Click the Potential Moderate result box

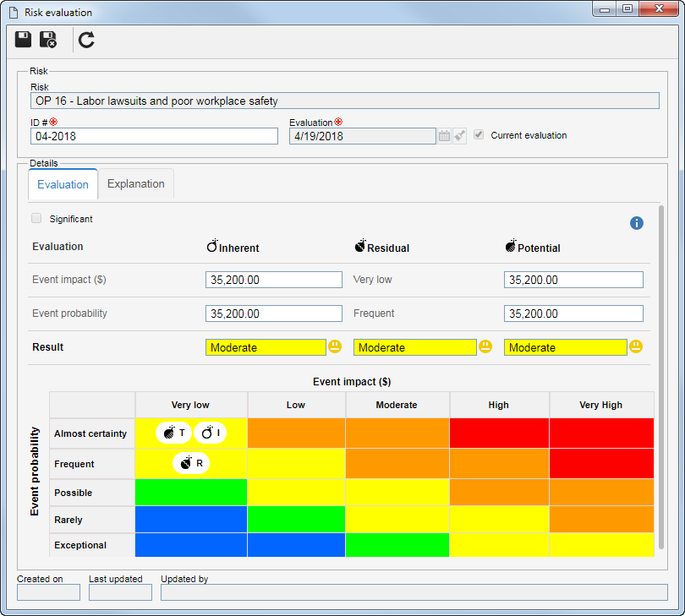pos(565,347)
